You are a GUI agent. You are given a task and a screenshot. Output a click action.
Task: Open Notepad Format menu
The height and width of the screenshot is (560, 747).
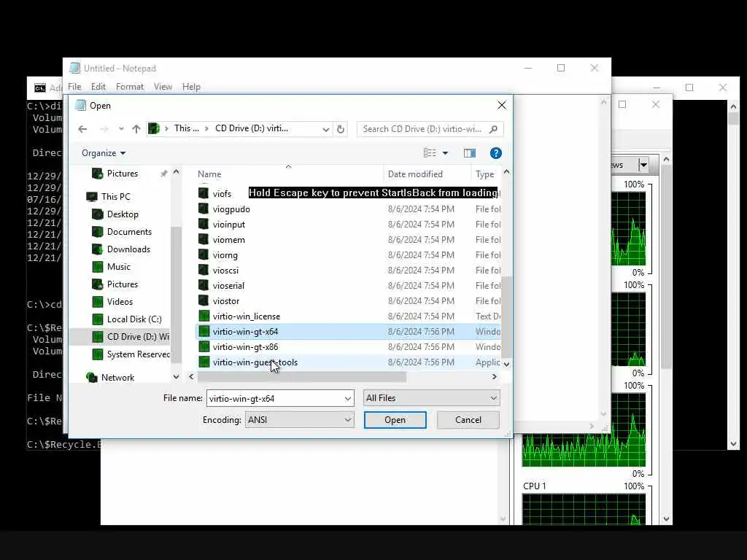click(x=130, y=87)
